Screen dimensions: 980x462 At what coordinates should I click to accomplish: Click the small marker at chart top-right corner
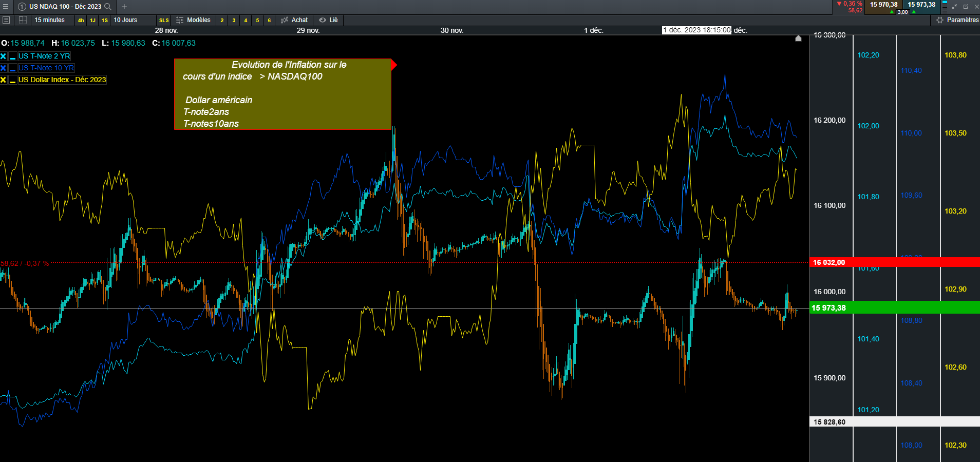(x=798, y=38)
